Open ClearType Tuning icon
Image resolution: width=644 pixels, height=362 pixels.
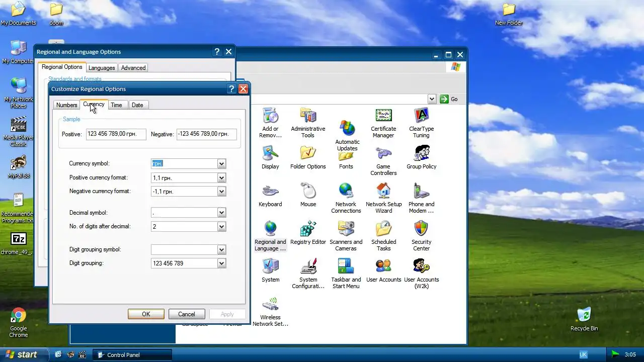(x=421, y=123)
